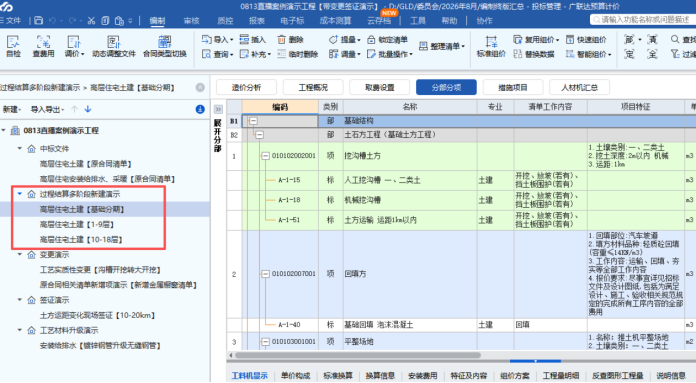Click the table's horizontal scrollbar

coord(357,355)
